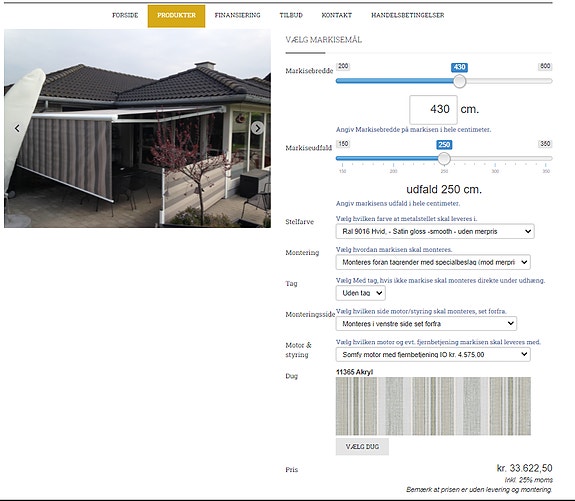Open the Produkter menu tab
The width and height of the screenshot is (575, 501).
(x=176, y=16)
